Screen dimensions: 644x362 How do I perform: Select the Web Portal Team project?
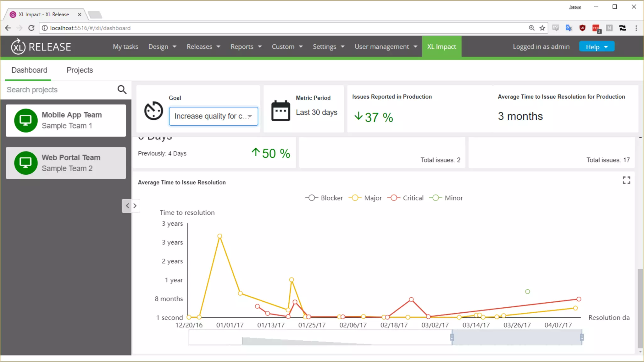point(66,163)
